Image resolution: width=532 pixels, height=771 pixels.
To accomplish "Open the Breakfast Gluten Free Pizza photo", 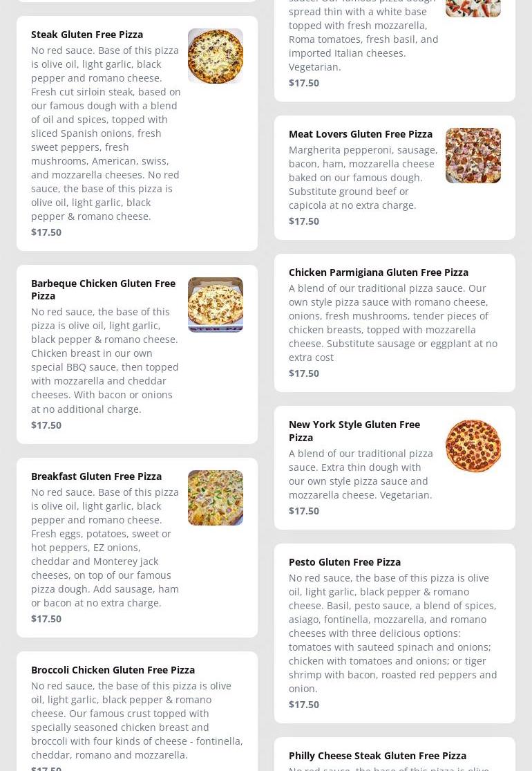I will click(x=215, y=498).
